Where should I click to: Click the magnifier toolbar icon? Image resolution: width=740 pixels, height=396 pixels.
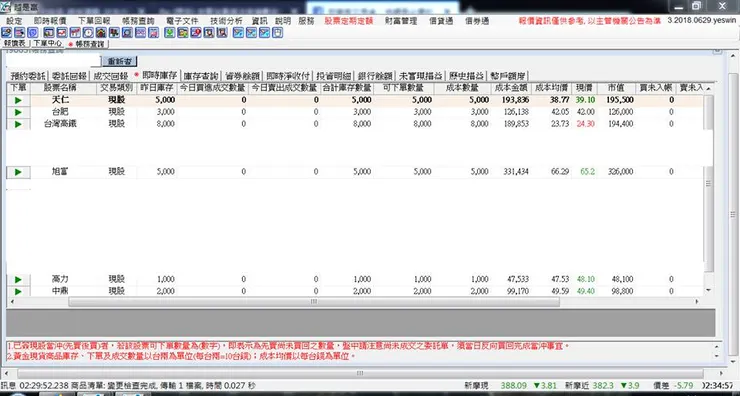[x=127, y=33]
